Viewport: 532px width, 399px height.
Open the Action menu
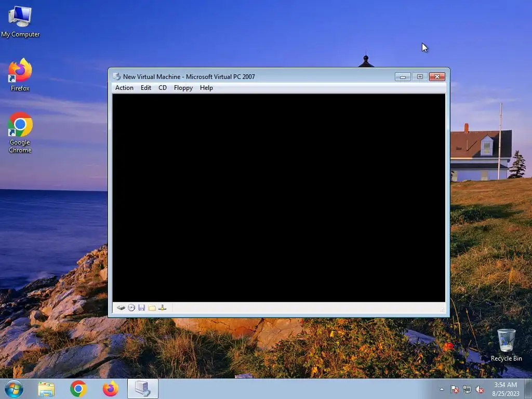[124, 88]
